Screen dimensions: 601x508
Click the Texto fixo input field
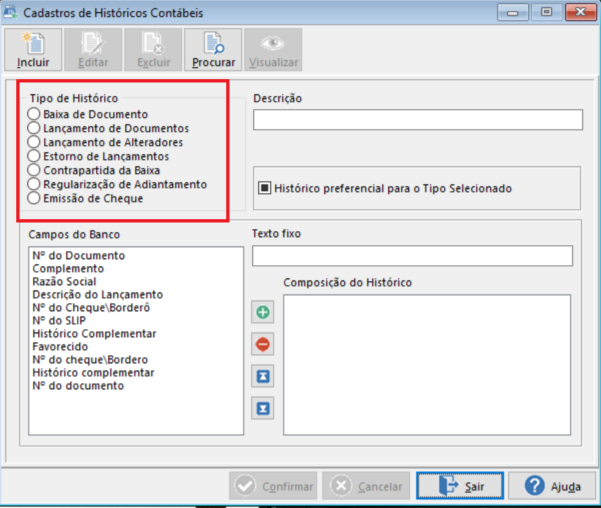412,256
